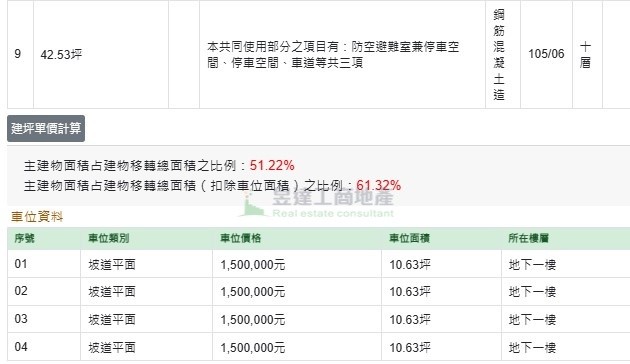Click parking row 02 serial number

point(21,291)
